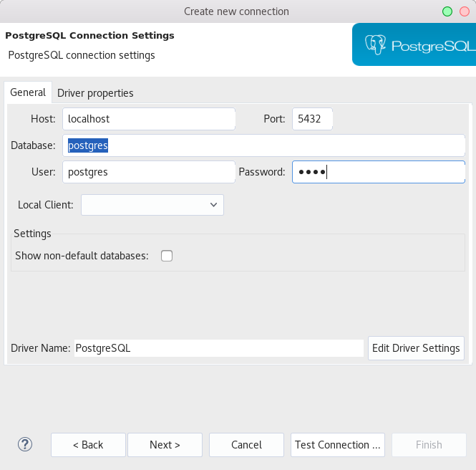Enable Show non-default databases checkbox

point(167,256)
